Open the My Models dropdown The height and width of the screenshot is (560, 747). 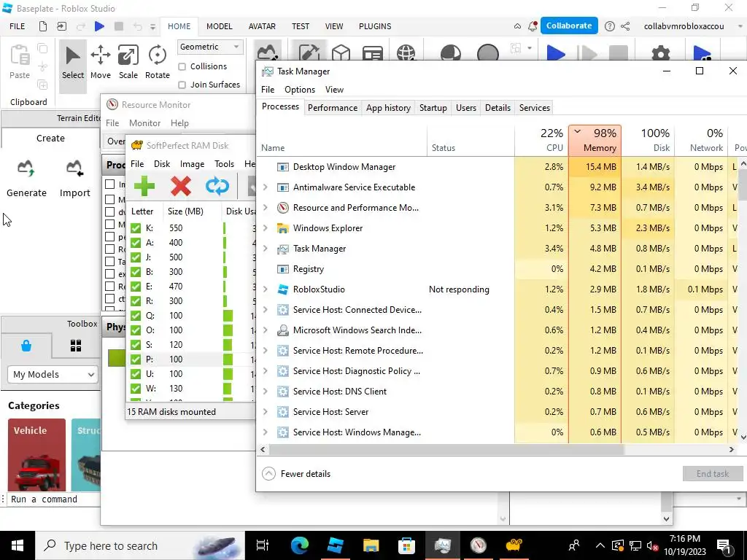(x=53, y=374)
